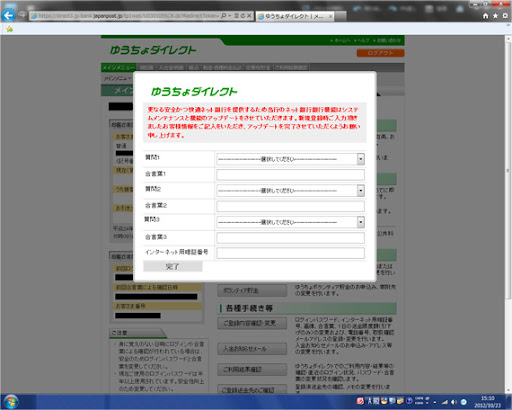The width and height of the screenshot is (512, 410).
Task: Show hidden tray icons arrow
Action: (435, 402)
